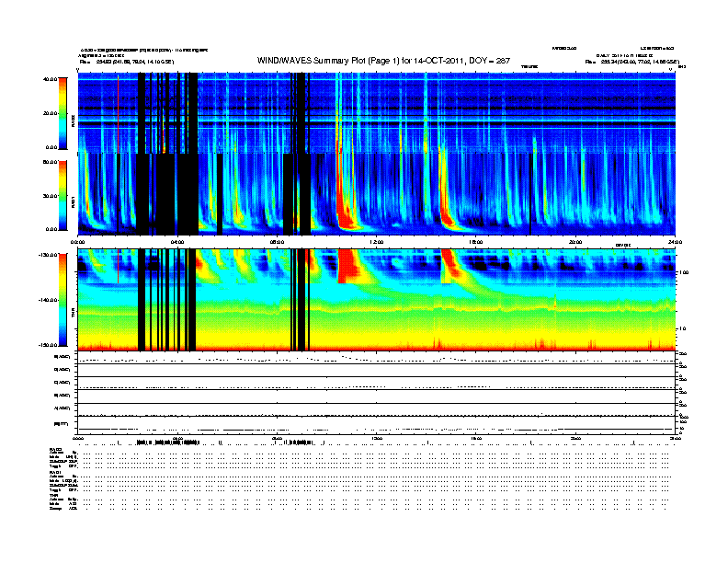Click the TNR intensity color bar
Screen dimensions: 728x563
pos(63,300)
